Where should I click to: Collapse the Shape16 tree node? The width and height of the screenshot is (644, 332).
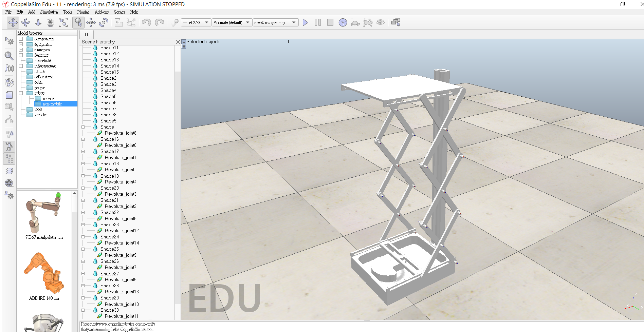pos(83,139)
